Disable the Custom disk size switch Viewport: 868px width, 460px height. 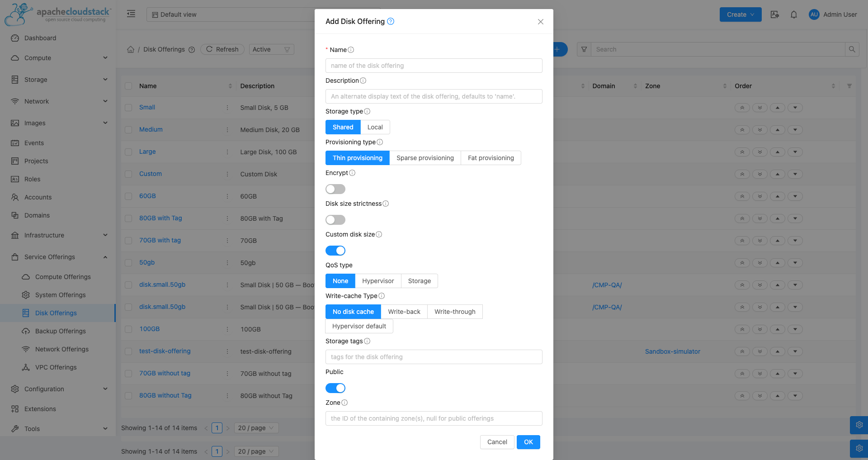tap(335, 251)
